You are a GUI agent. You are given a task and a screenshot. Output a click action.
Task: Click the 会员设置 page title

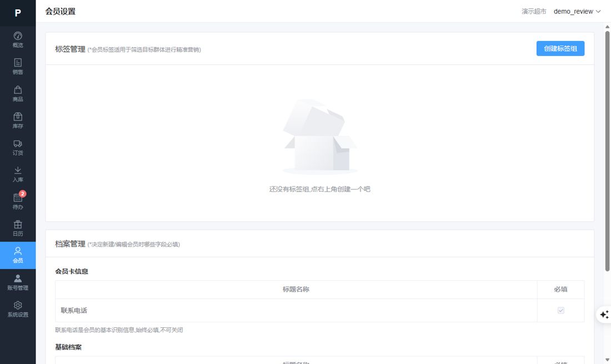tap(61, 11)
